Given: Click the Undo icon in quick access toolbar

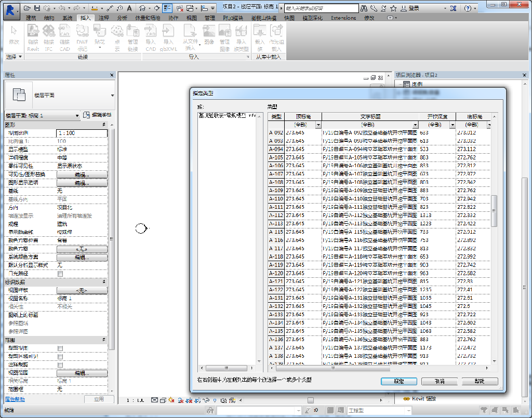Looking at the screenshot, I should coord(61,8).
